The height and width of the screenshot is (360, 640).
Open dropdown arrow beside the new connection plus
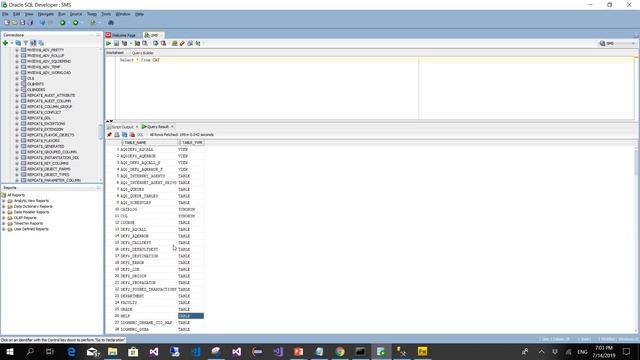[x=11, y=43]
